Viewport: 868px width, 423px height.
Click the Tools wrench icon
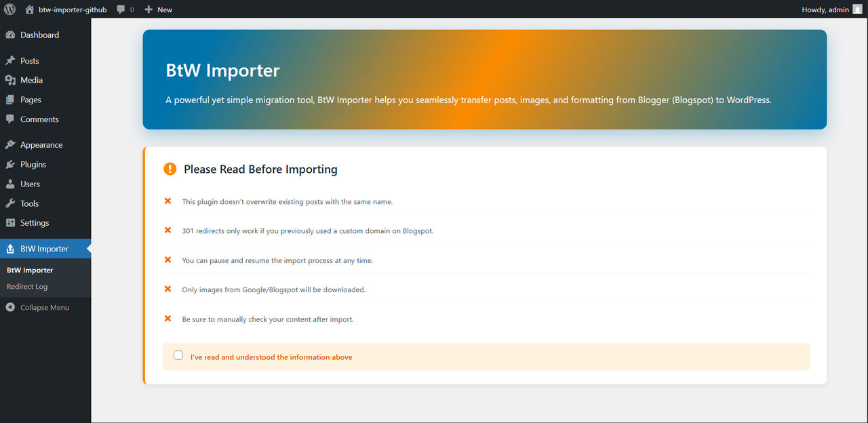coord(10,203)
